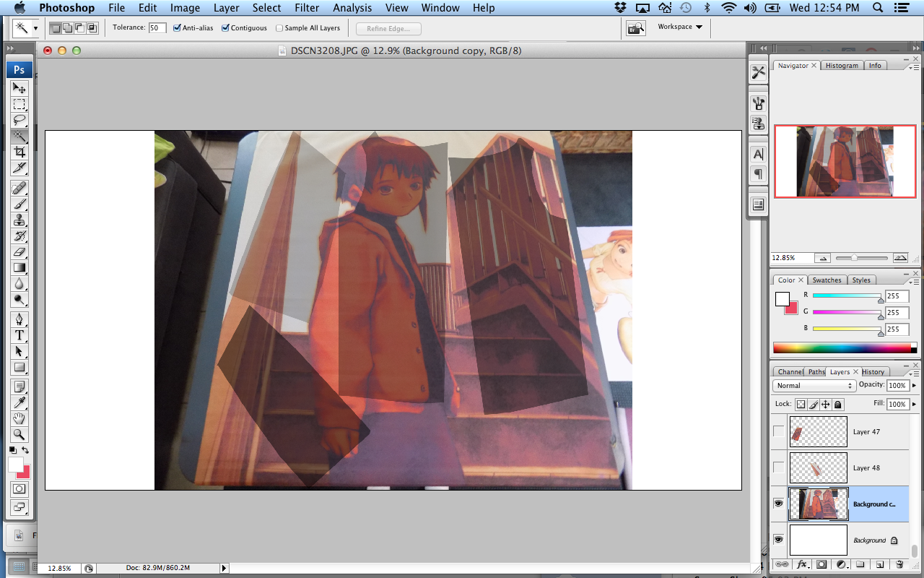Show Layer 48 visibility
The height and width of the screenshot is (578, 924).
(x=778, y=467)
